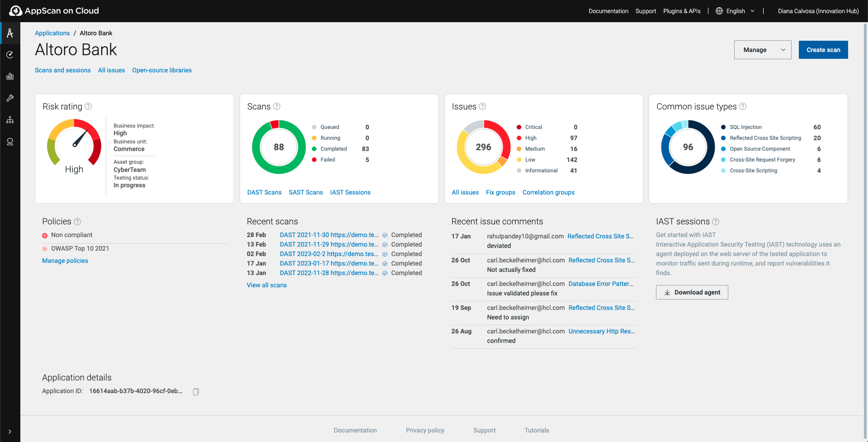
Task: Open the English language selector
Action: (x=735, y=11)
